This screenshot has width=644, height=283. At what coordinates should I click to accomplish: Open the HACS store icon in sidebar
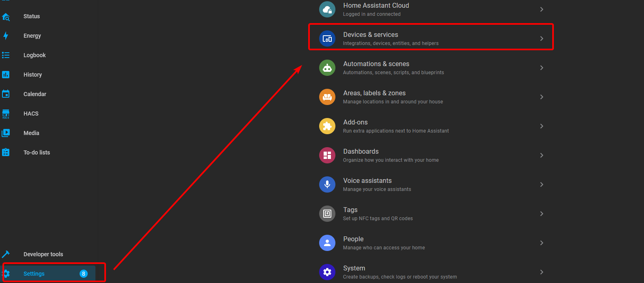click(6, 114)
